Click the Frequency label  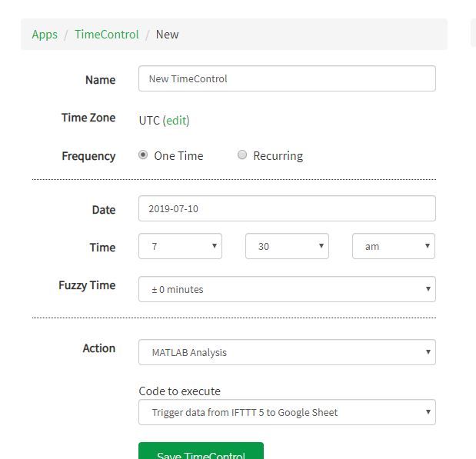(x=88, y=156)
